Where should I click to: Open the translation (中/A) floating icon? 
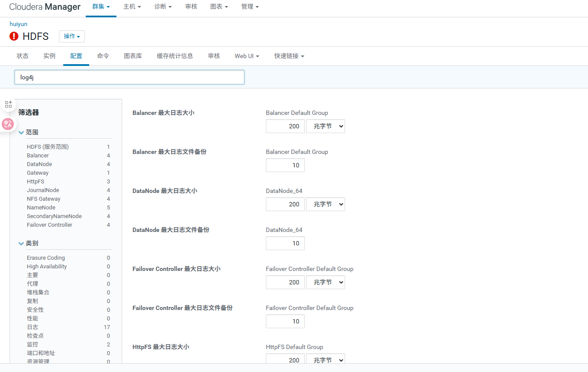pos(8,124)
